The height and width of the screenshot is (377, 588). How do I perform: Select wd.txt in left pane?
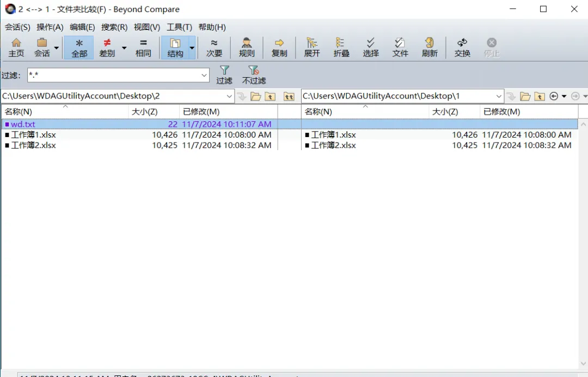point(23,124)
